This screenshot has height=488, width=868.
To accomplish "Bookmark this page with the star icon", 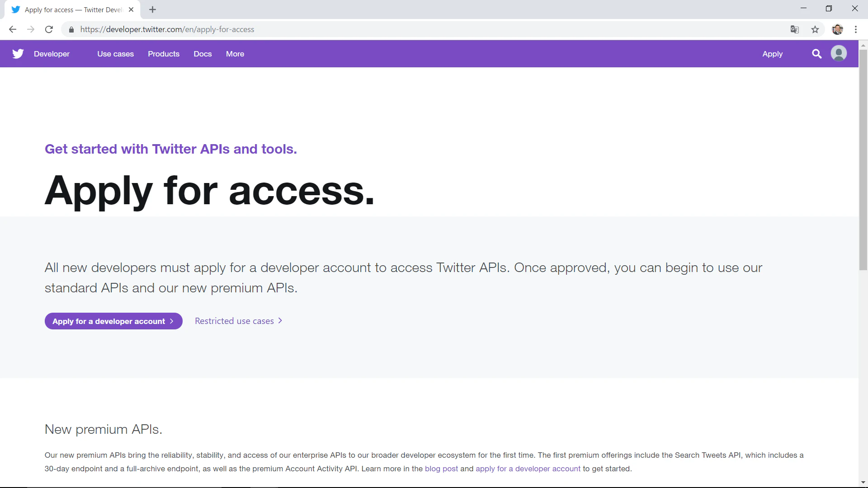I will [x=815, y=29].
